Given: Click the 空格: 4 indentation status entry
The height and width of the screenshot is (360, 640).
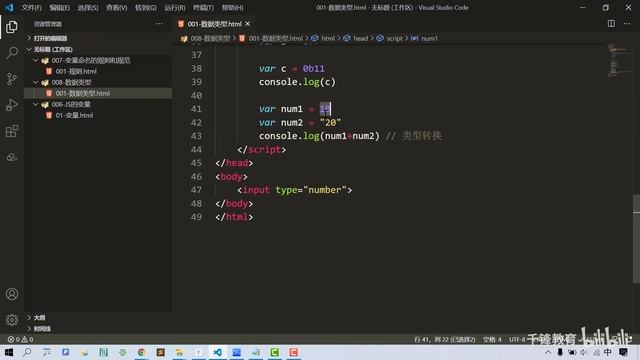Looking at the screenshot, I should click(492, 339).
